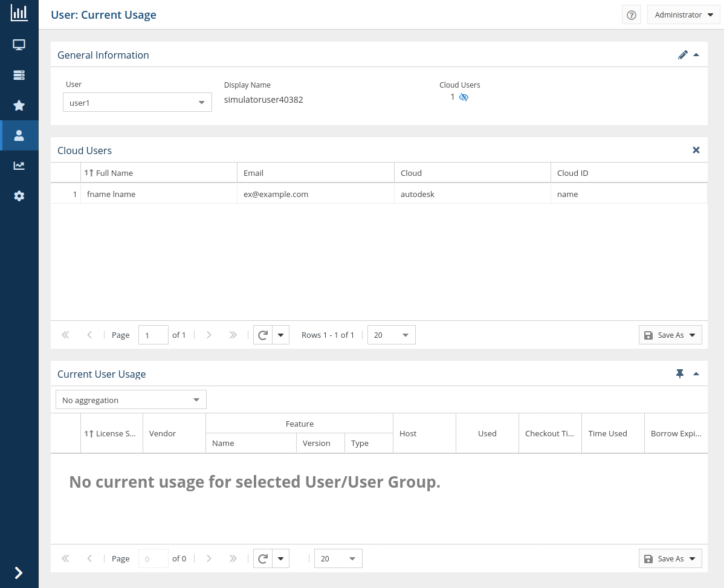The width and height of the screenshot is (724, 588).
Task: Open the No aggregation dropdown
Action: (x=131, y=399)
